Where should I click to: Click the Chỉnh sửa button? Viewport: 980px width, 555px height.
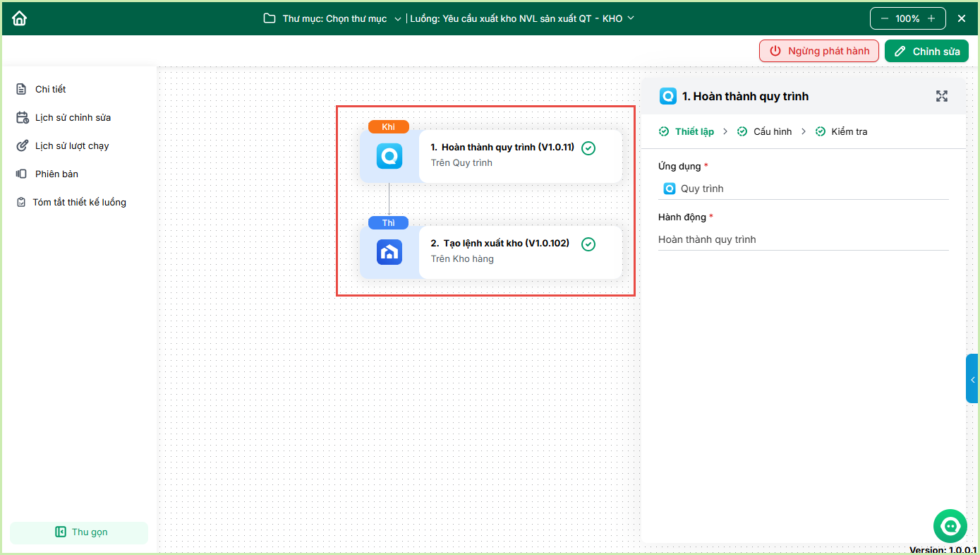click(x=926, y=51)
